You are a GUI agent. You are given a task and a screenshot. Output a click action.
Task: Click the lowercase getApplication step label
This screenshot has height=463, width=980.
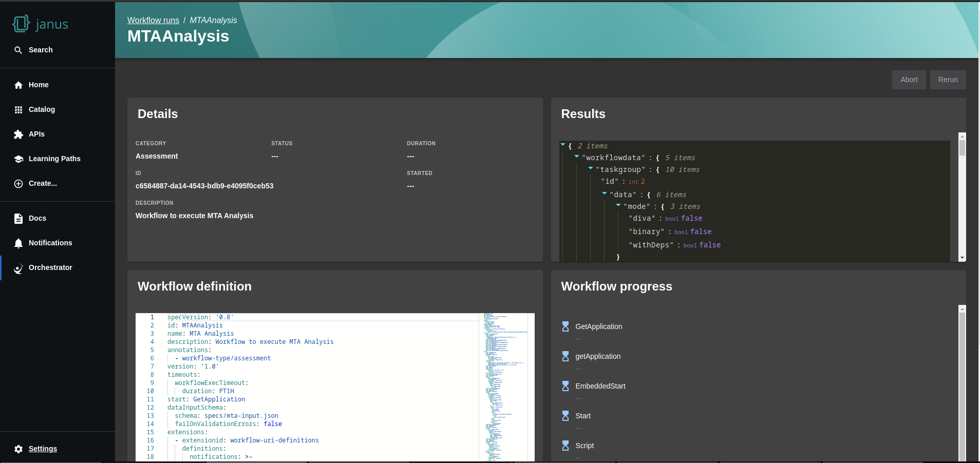pyautogui.click(x=598, y=356)
